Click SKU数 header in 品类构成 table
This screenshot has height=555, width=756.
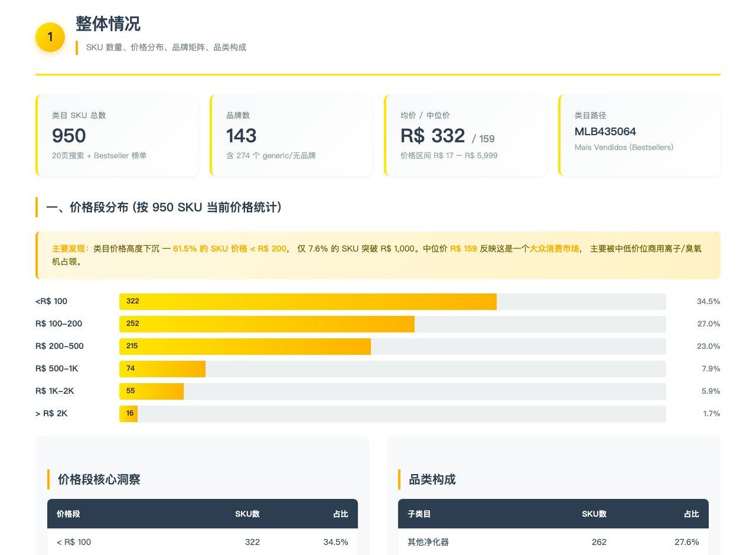[594, 514]
